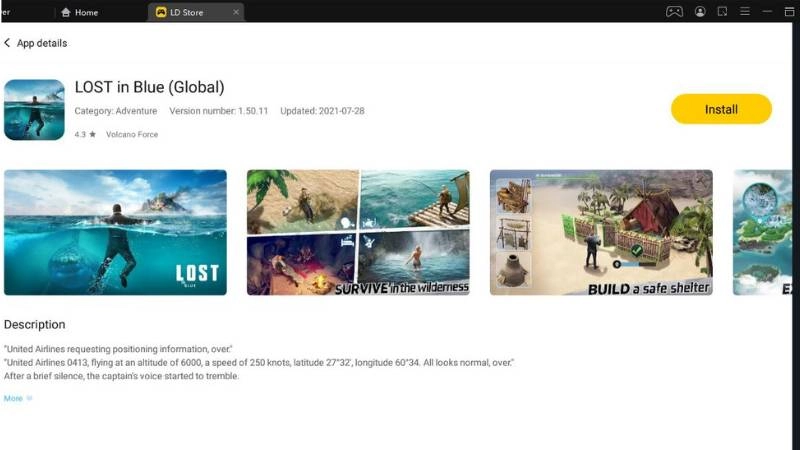Click the LD Store tab icon
The image size is (800, 450).
[161, 12]
